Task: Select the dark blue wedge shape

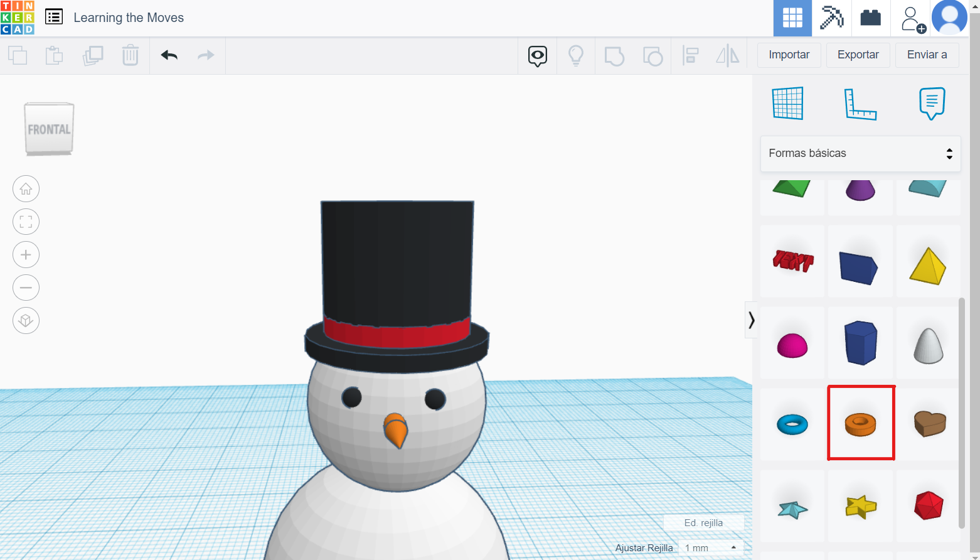Action: (x=861, y=261)
